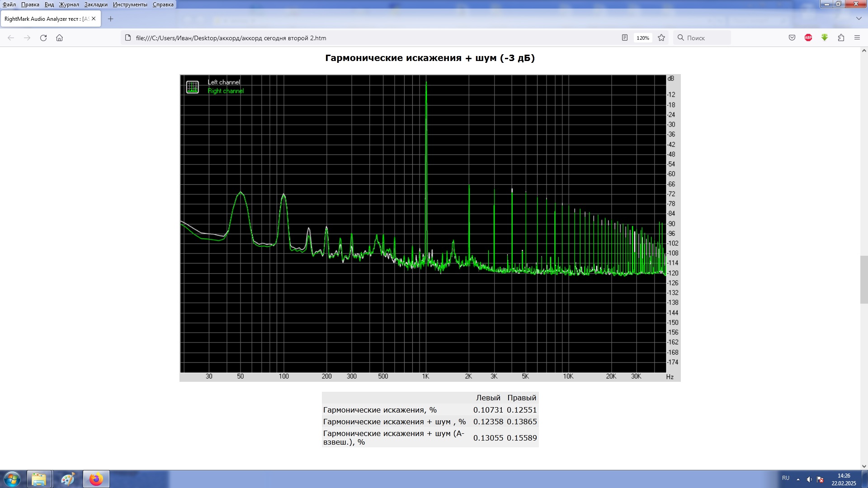Toggle the RU input language indicator
The height and width of the screenshot is (488, 868).
[786, 478]
